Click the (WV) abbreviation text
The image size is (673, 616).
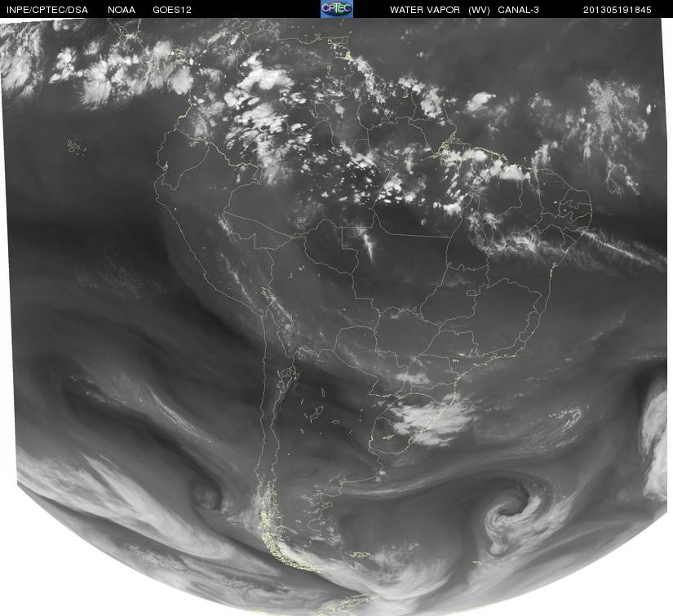point(479,10)
